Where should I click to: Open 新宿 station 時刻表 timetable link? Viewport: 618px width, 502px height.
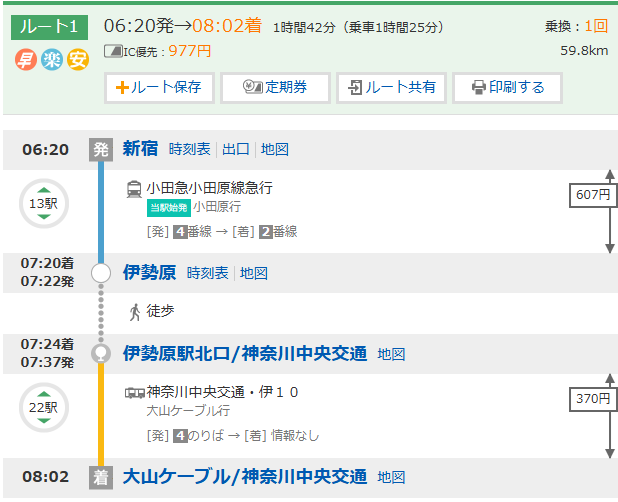190,150
